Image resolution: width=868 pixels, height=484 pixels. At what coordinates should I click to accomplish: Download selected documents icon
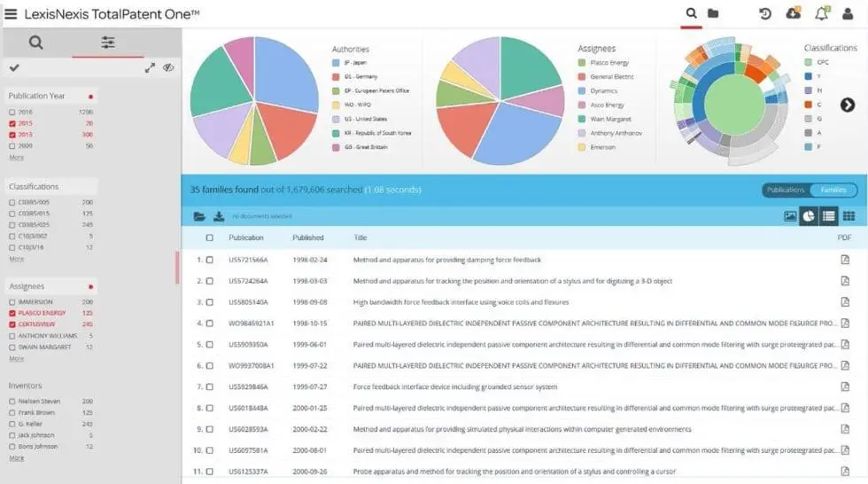[219, 216]
